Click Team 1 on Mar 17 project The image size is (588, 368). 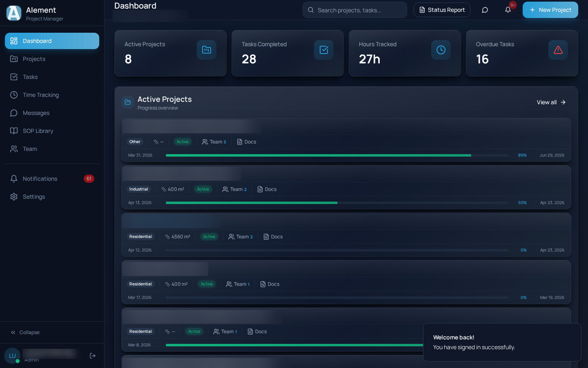click(238, 284)
